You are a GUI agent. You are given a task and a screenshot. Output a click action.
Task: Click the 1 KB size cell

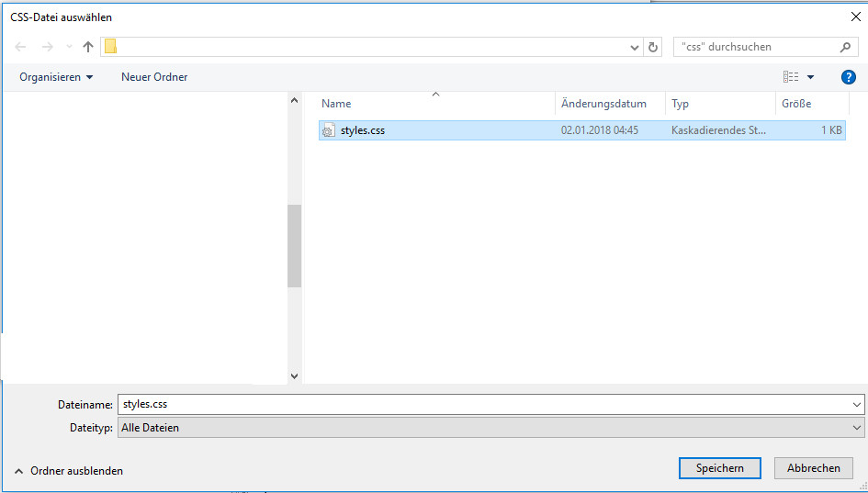(x=831, y=130)
